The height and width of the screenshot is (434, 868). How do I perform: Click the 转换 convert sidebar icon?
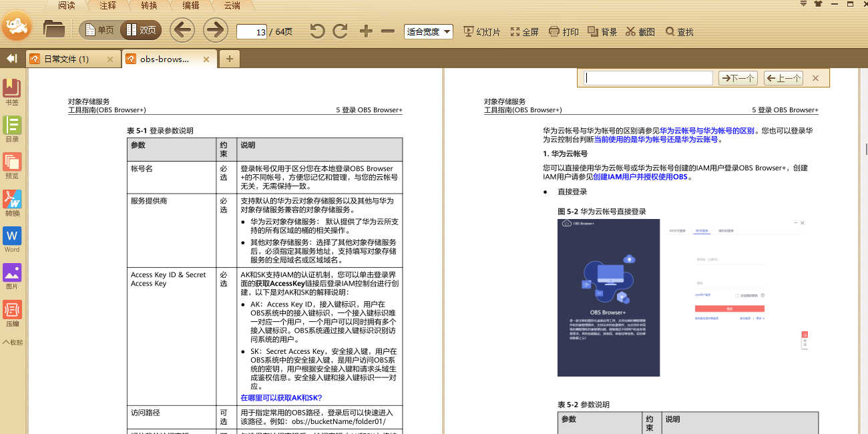[x=12, y=203]
